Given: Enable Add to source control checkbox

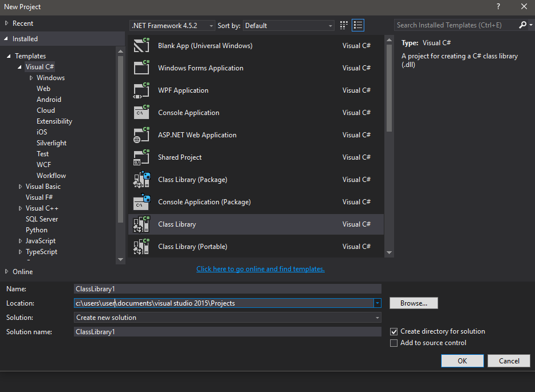Looking at the screenshot, I should (x=394, y=343).
